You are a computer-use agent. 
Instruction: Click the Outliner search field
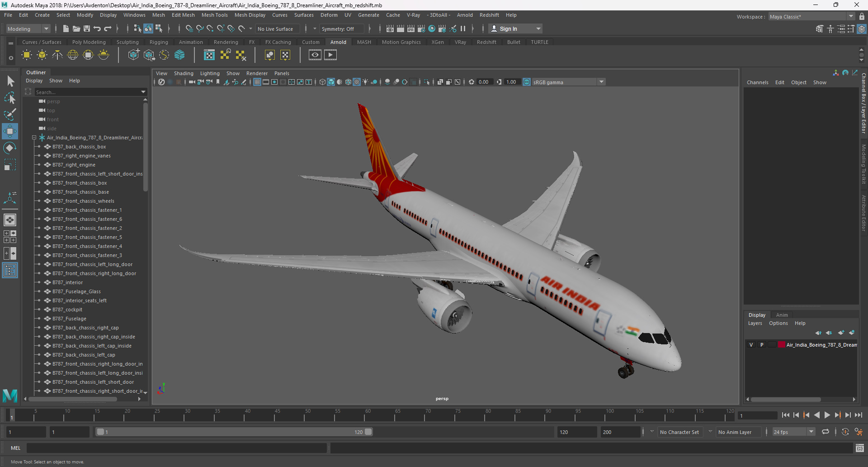point(88,92)
